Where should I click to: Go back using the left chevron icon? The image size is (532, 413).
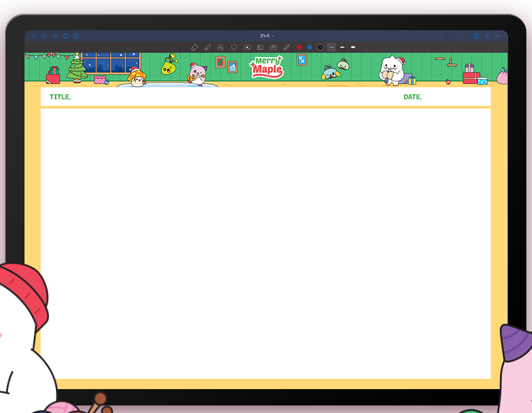[x=34, y=36]
